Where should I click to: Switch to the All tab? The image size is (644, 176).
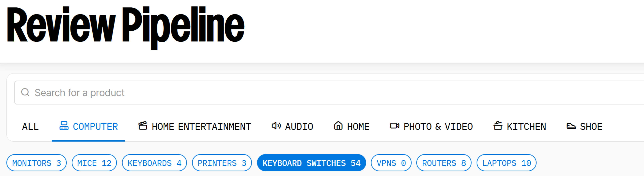(30, 127)
